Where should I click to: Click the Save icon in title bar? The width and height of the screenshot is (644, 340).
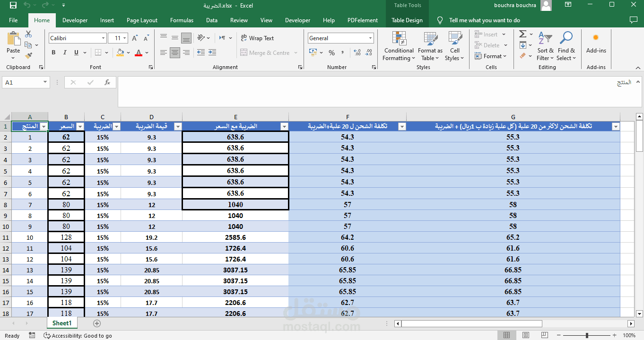click(13, 6)
